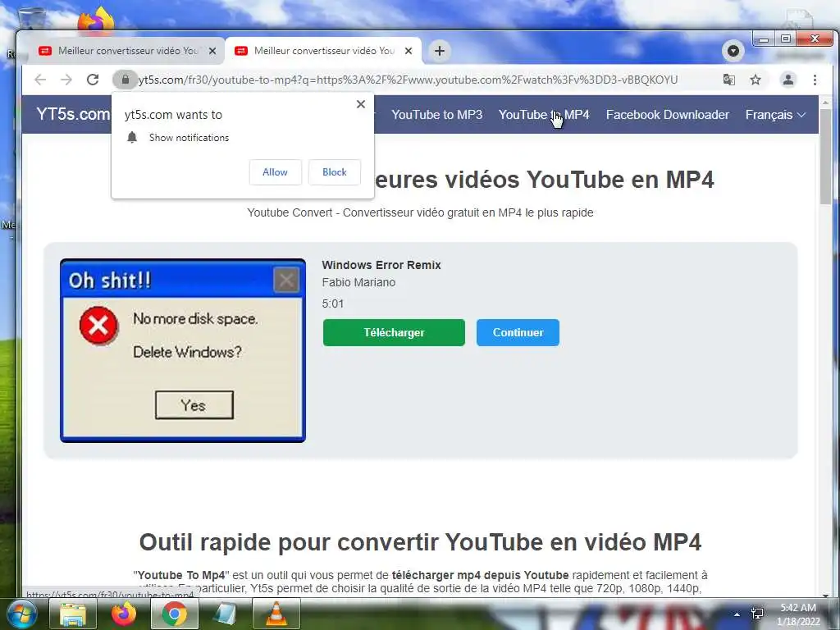Click the green Télécharger button
The width and height of the screenshot is (840, 630).
[x=394, y=333]
